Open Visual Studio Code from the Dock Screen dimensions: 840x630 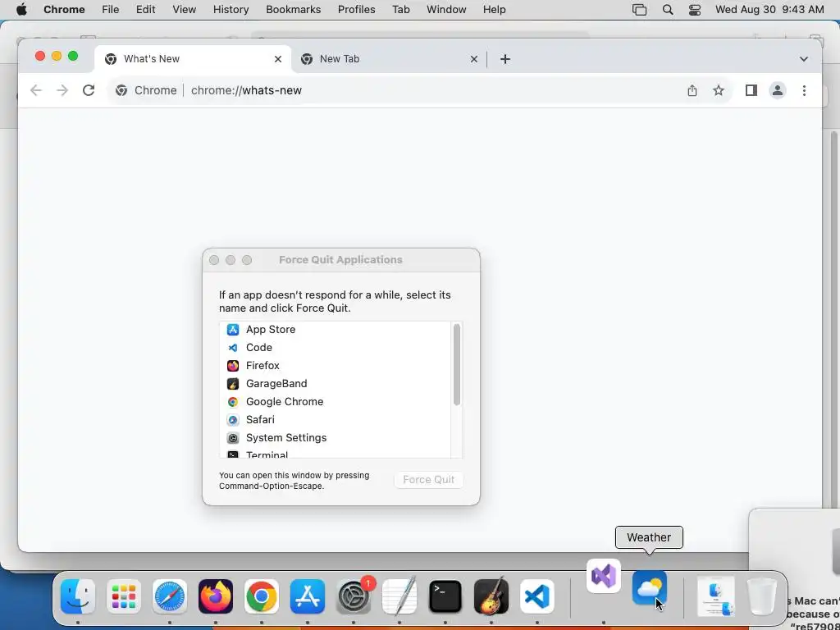pos(537,596)
